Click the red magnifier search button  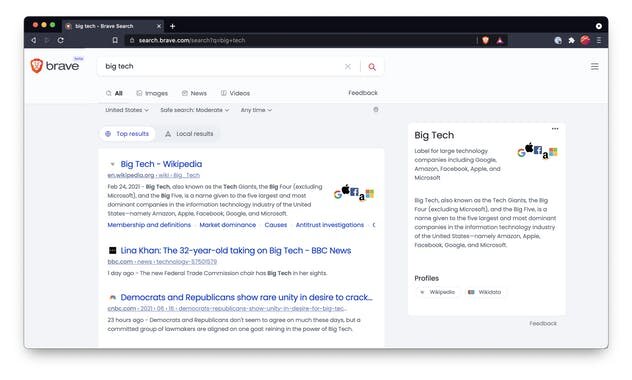pyautogui.click(x=372, y=67)
